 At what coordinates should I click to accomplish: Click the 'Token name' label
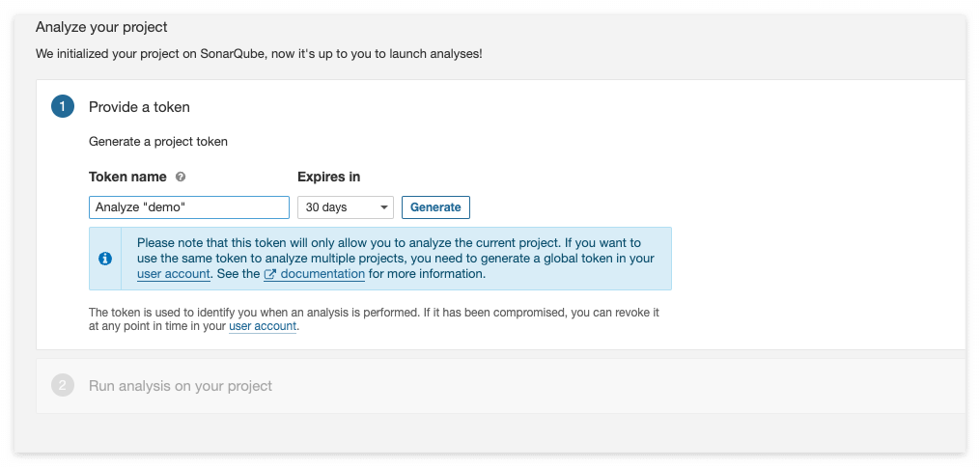coord(128,178)
